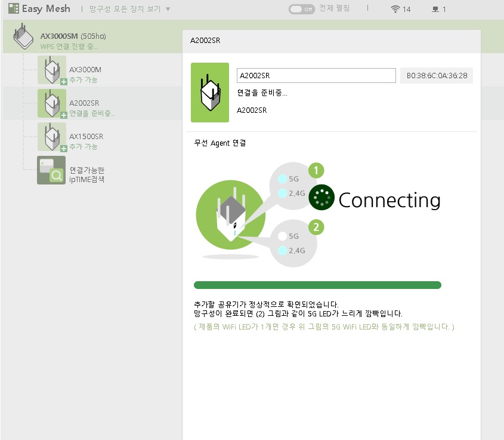The height and width of the screenshot is (440, 504).
Task: Select the AX1500SR device name
Action: [86, 136]
